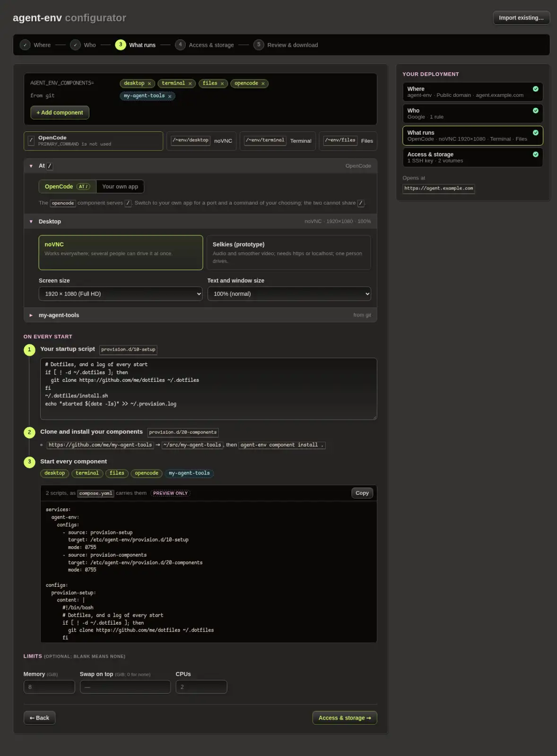Open the Screen size dropdown
Image resolution: width=557 pixels, height=756 pixels.
pyautogui.click(x=121, y=294)
